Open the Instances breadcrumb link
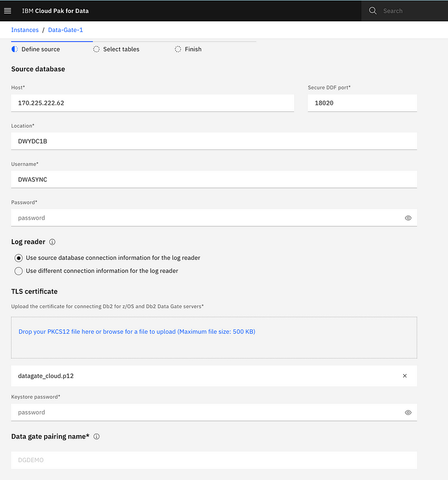The height and width of the screenshot is (480, 448). coord(25,30)
